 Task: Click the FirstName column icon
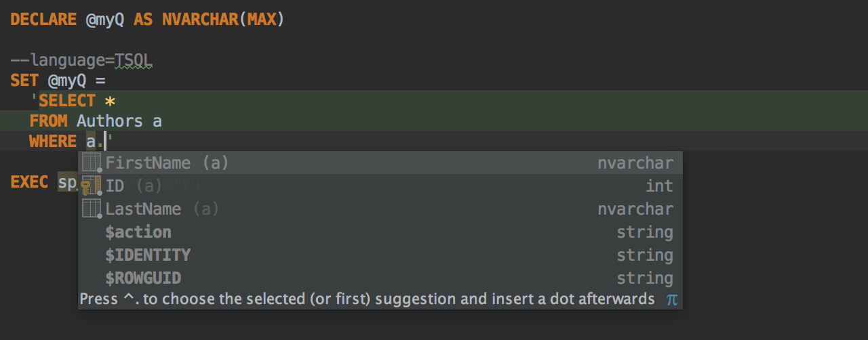point(92,163)
